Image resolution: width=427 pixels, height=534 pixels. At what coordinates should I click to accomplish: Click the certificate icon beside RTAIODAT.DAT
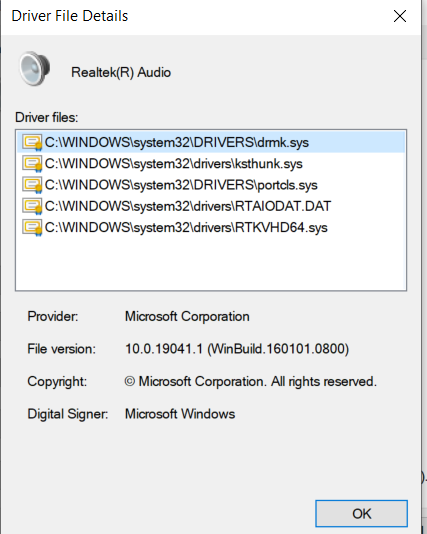click(32, 206)
